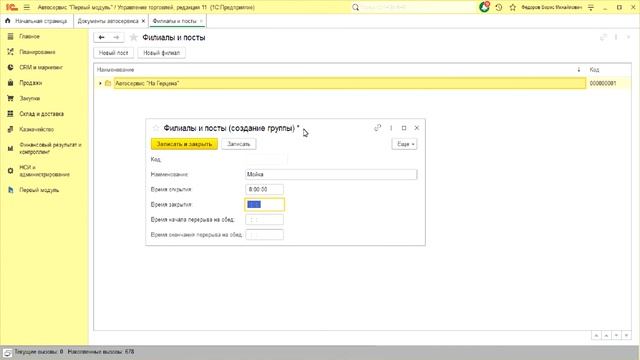The height and width of the screenshot is (360, 640).
Task: Open Еще dropdown in dialog
Action: (404, 144)
